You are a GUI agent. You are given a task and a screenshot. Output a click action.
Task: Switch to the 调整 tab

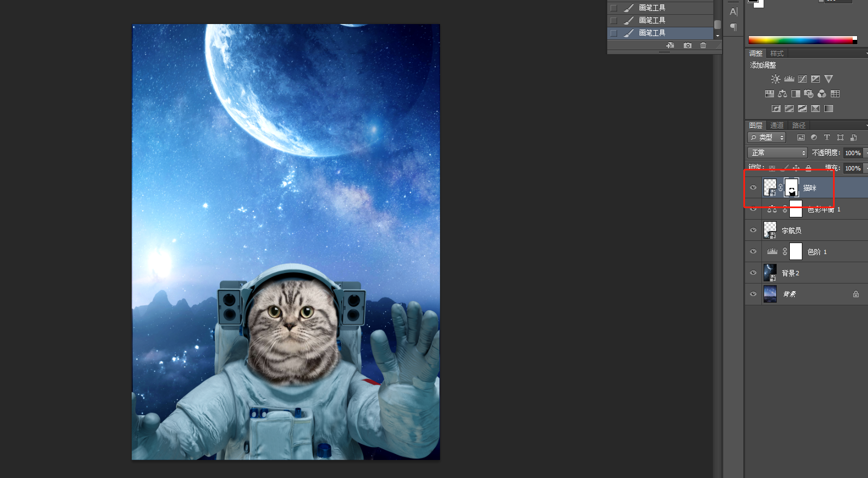(x=756, y=54)
